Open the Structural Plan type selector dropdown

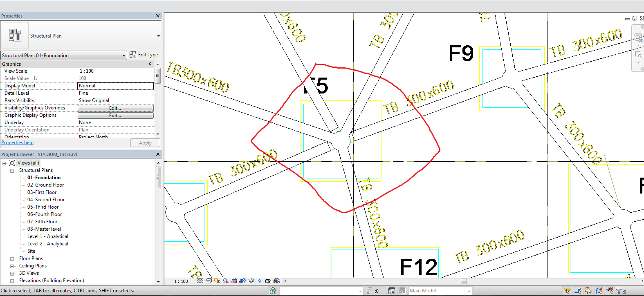click(158, 36)
